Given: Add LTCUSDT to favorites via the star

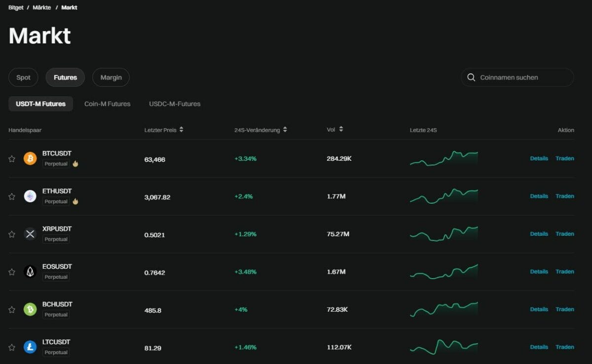Looking at the screenshot, I should (x=12, y=347).
